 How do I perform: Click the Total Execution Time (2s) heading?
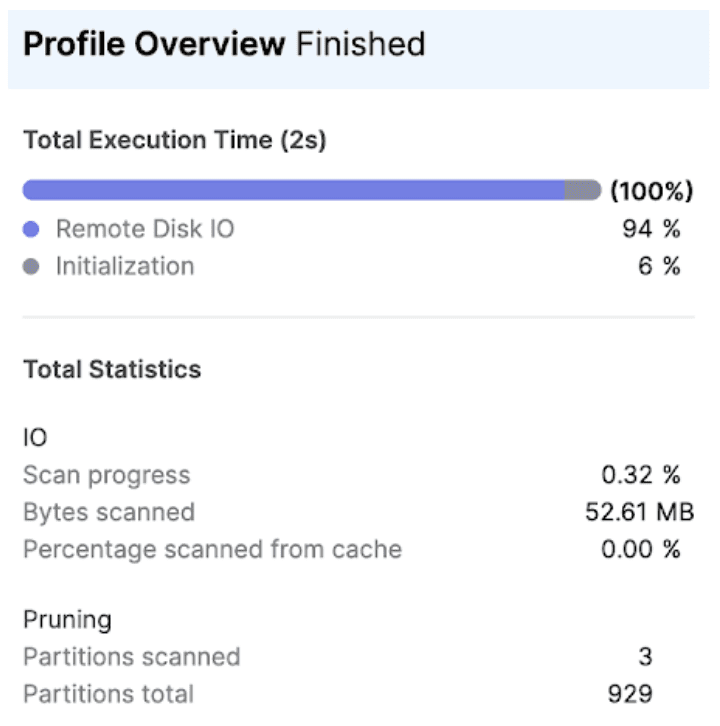175,140
